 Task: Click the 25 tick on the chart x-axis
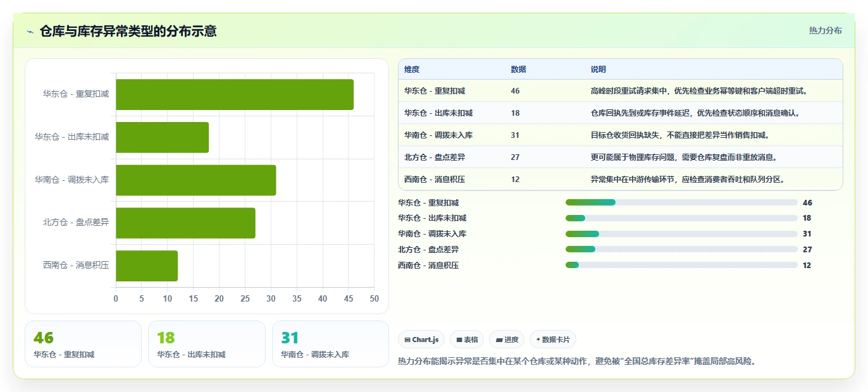click(245, 298)
